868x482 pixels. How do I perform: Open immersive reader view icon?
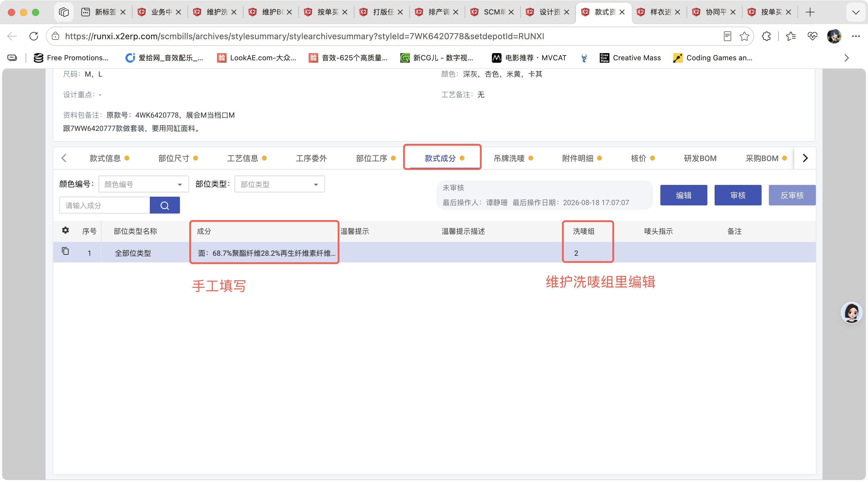point(728,36)
